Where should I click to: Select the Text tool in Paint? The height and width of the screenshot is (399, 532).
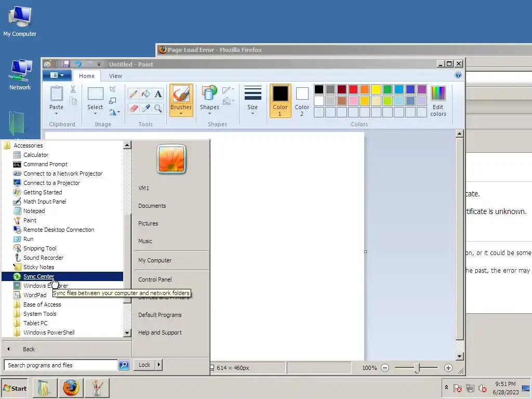pyautogui.click(x=158, y=94)
